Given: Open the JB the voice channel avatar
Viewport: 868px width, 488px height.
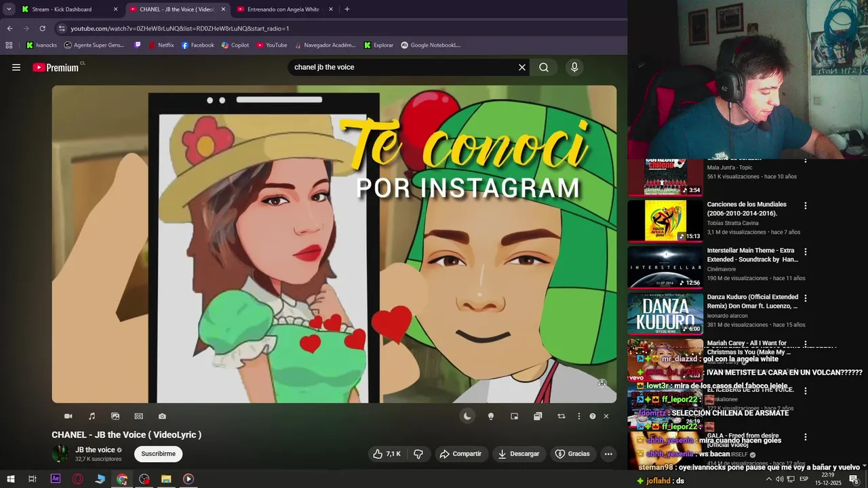Looking at the screenshot, I should click(60, 454).
